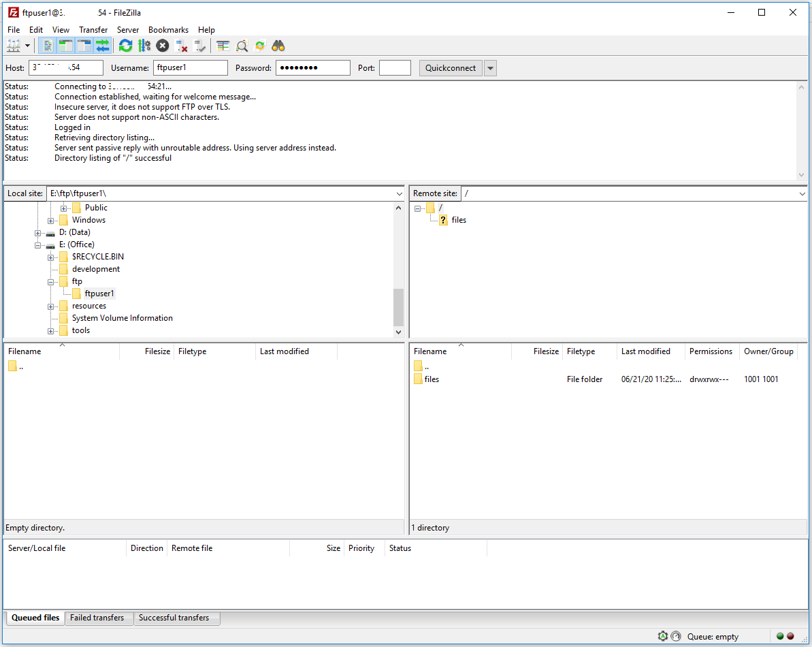This screenshot has height=647, width=812.
Task: Sort remote list by Filesize column
Action: [536, 351]
